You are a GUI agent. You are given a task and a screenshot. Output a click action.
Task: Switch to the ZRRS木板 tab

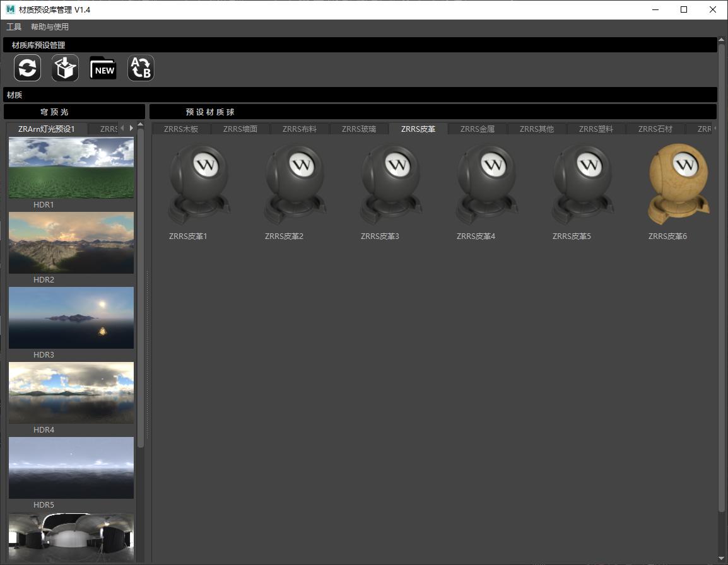click(x=180, y=129)
